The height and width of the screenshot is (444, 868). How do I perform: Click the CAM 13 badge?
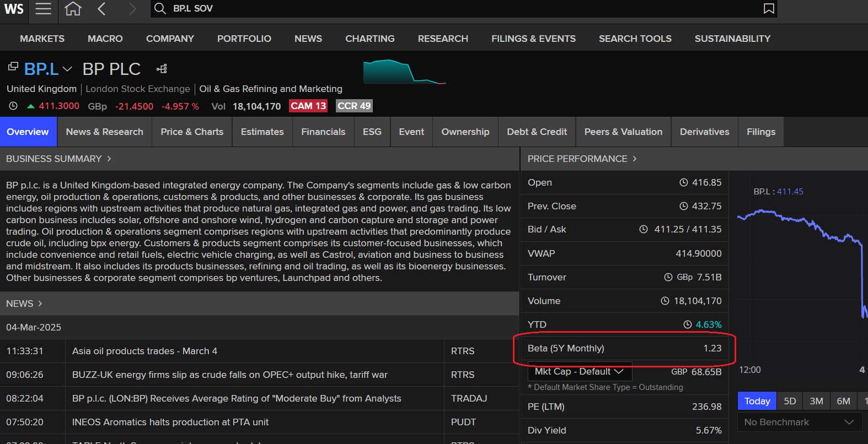pos(308,106)
